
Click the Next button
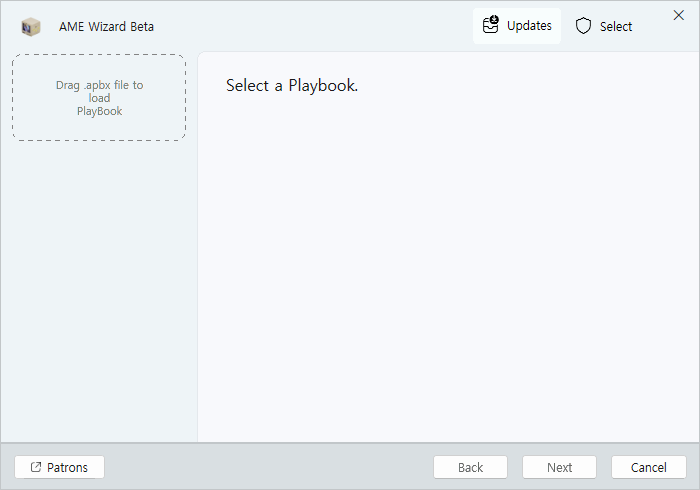[x=559, y=467]
